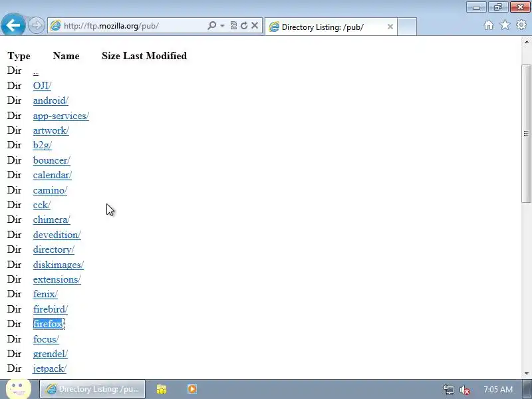The height and width of the screenshot is (399, 532).
Task: Open the directory/ link
Action: pos(54,250)
